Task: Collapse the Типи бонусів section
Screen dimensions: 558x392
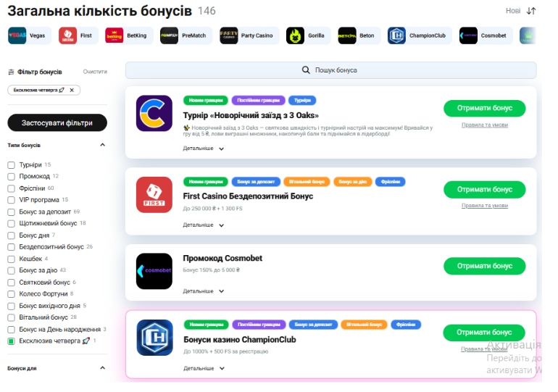Action: [x=102, y=145]
